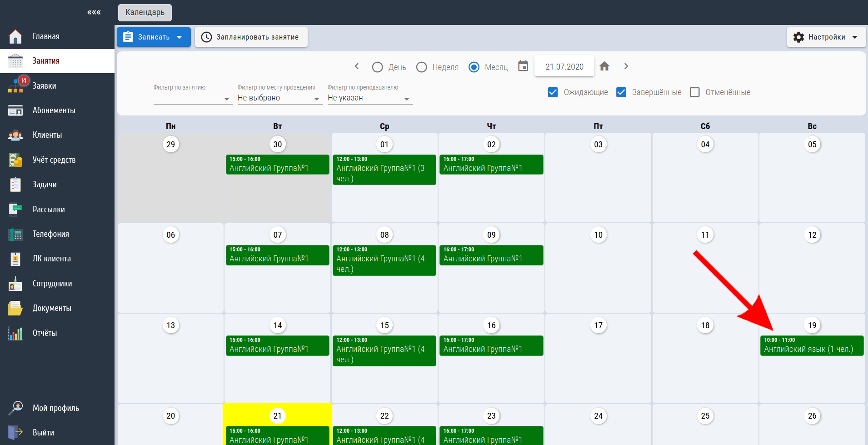
Task: Expand the Настройки dropdown arrow
Action: click(855, 37)
